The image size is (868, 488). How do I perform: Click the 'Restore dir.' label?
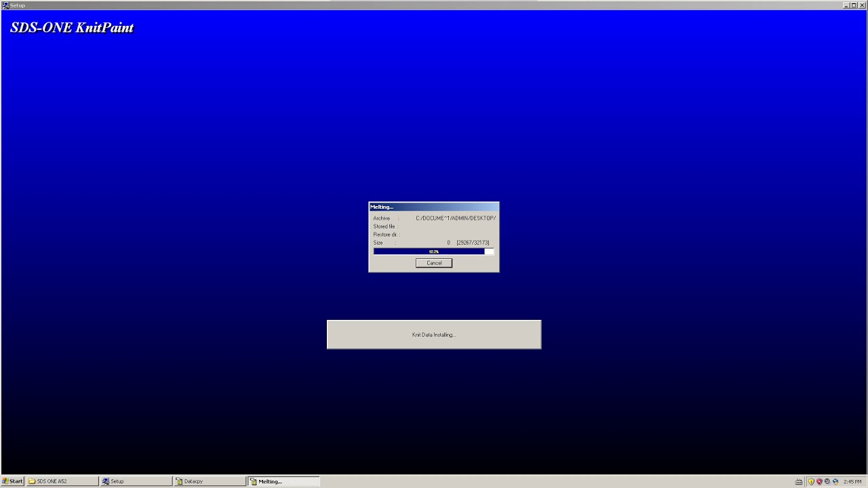click(385, 235)
